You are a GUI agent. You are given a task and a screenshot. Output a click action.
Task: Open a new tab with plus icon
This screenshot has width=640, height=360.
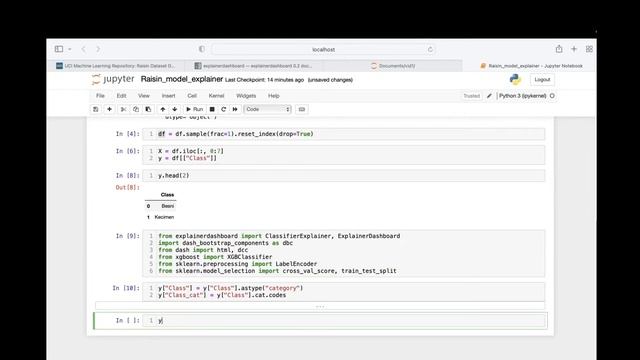pyautogui.click(x=574, y=49)
